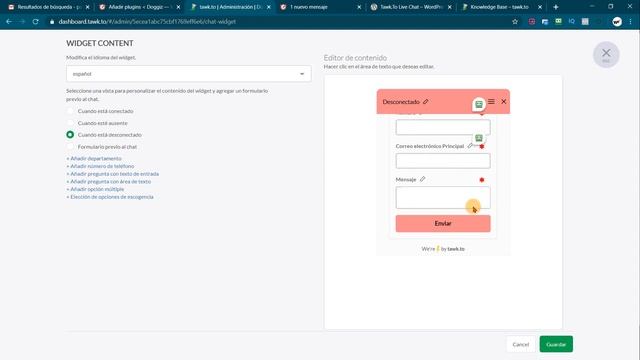Switch to Resultados de búsqueda tab
The width and height of the screenshot is (640, 360).
(x=49, y=7)
